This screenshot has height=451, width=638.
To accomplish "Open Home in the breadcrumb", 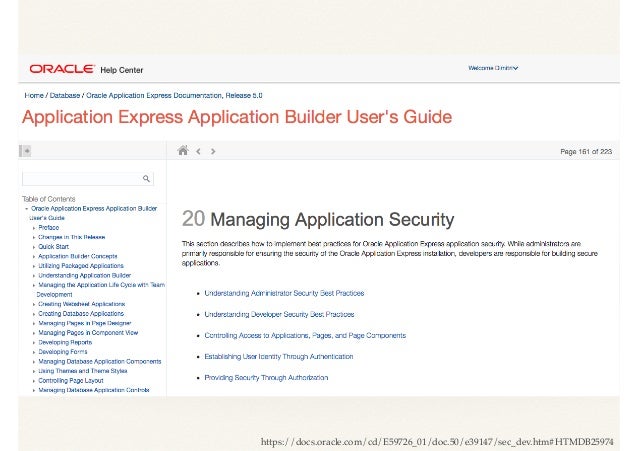I will tap(34, 95).
